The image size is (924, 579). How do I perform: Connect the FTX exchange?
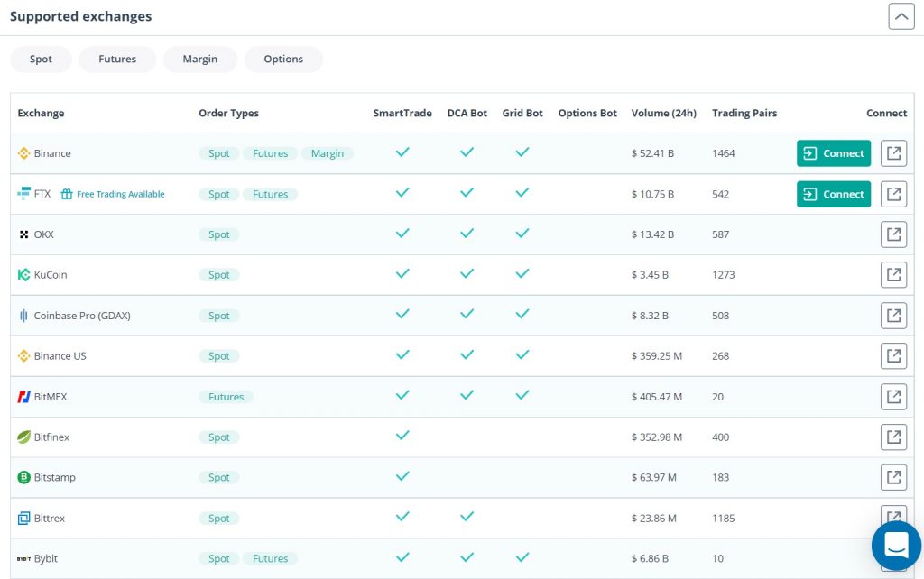tap(833, 194)
